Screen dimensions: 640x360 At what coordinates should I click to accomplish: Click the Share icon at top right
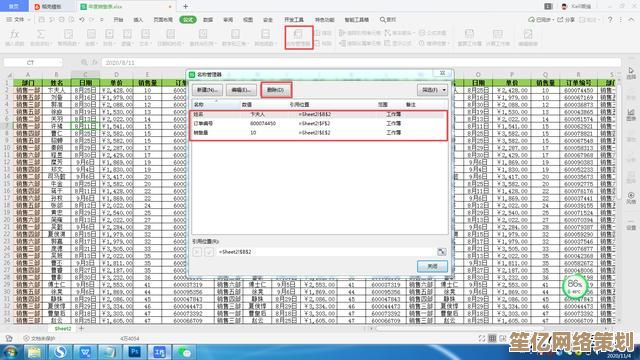560,20
